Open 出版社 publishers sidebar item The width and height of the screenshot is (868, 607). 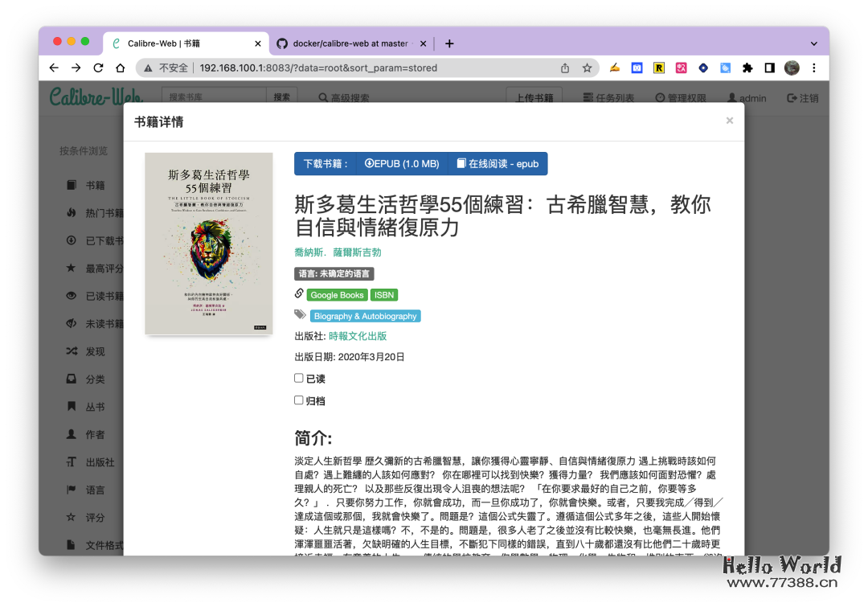pyautogui.click(x=90, y=462)
